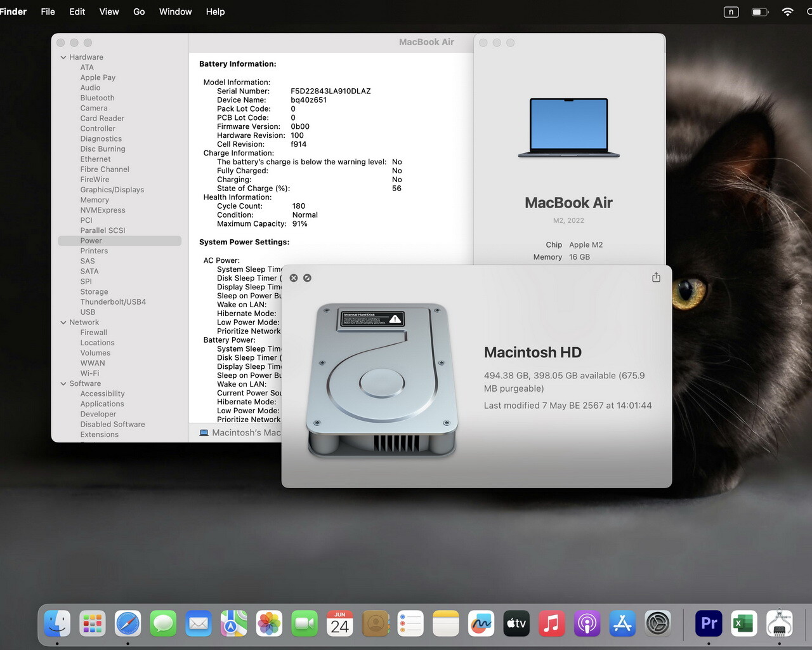This screenshot has height=650, width=812.
Task: Open Maps from the Dock
Action: [233, 623]
